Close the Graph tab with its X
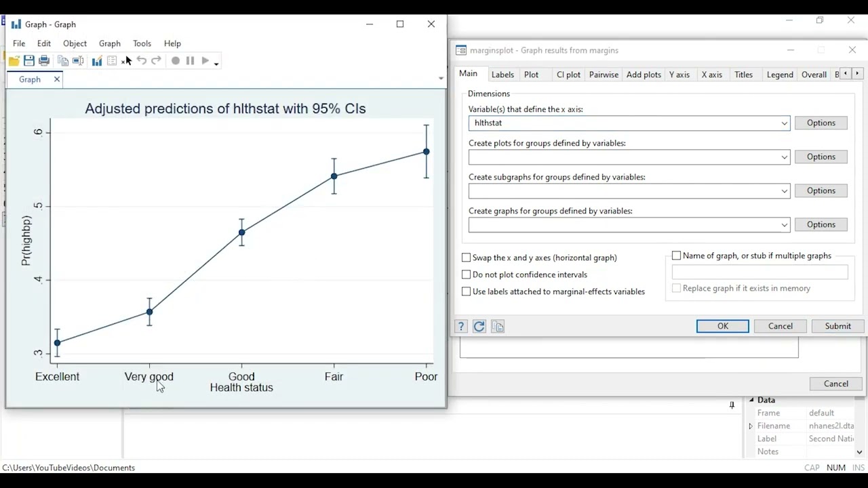This screenshot has width=868, height=488. pyautogui.click(x=57, y=79)
